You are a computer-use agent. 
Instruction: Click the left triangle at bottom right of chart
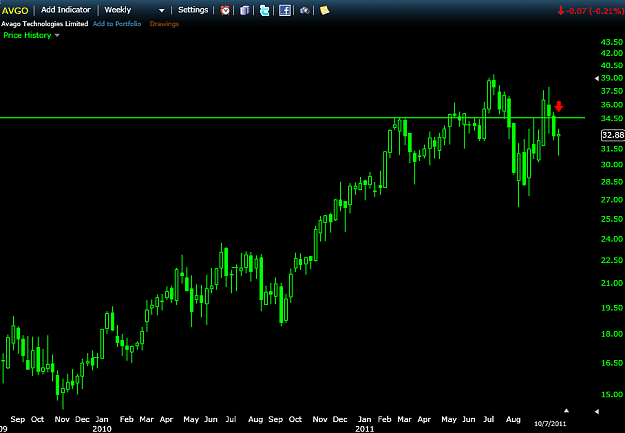597,411
